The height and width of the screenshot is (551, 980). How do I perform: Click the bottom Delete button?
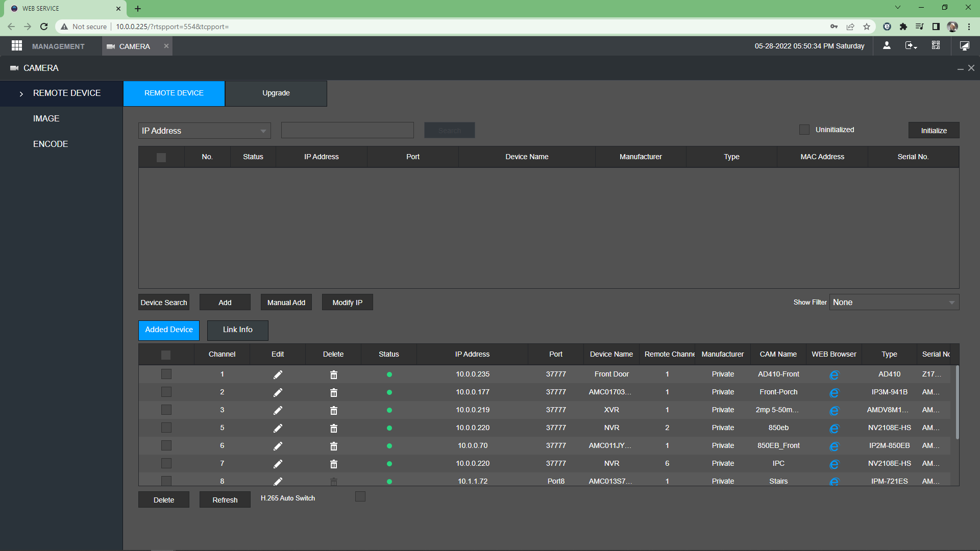click(x=164, y=499)
